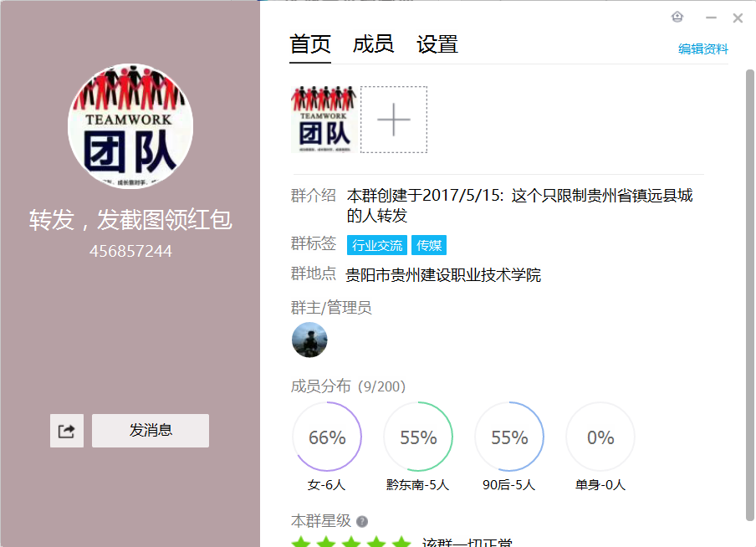Click the 90后 55% age circle
756x547 pixels.
click(509, 437)
